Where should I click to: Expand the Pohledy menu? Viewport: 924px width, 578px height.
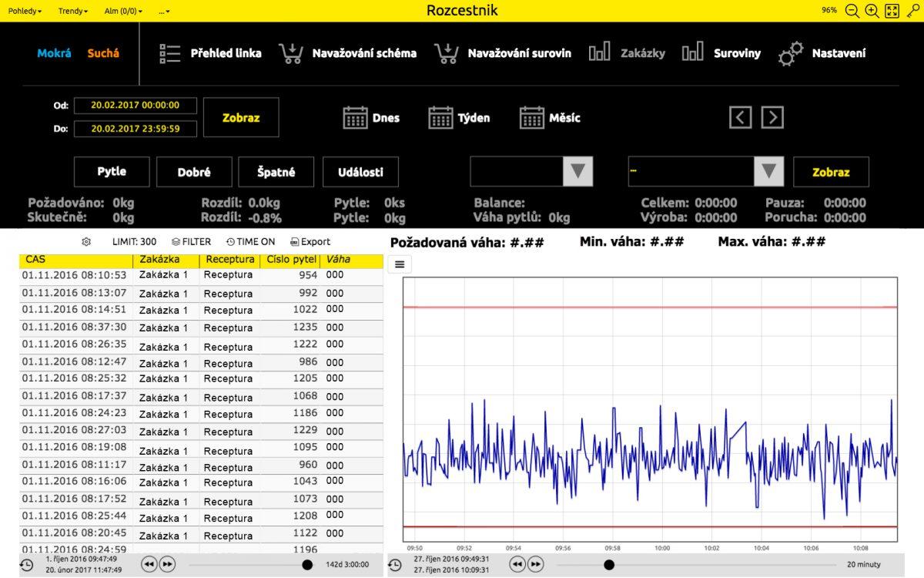(25, 12)
